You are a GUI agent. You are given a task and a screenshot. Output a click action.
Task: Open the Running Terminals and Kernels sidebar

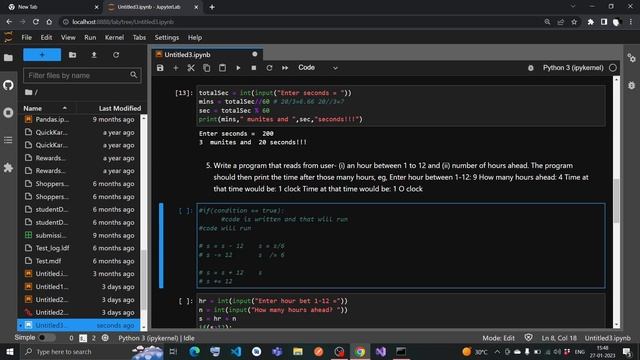(x=8, y=112)
